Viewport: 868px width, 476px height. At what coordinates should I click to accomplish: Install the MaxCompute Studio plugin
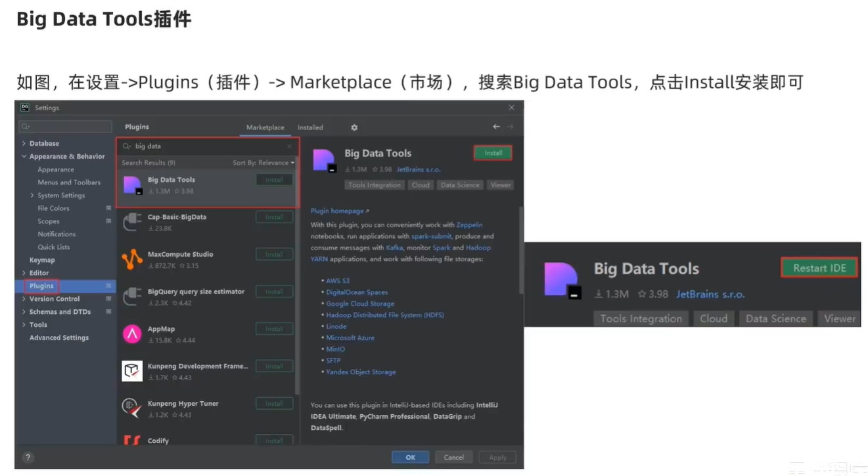pyautogui.click(x=274, y=255)
